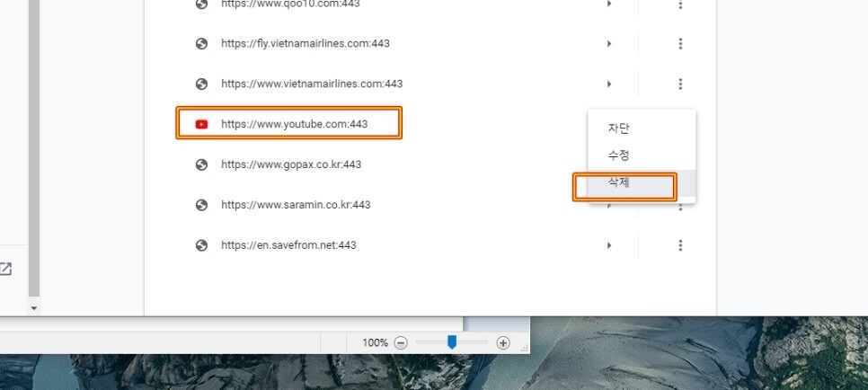Click the zoom in plus button
The image size is (868, 390).
pyautogui.click(x=502, y=343)
